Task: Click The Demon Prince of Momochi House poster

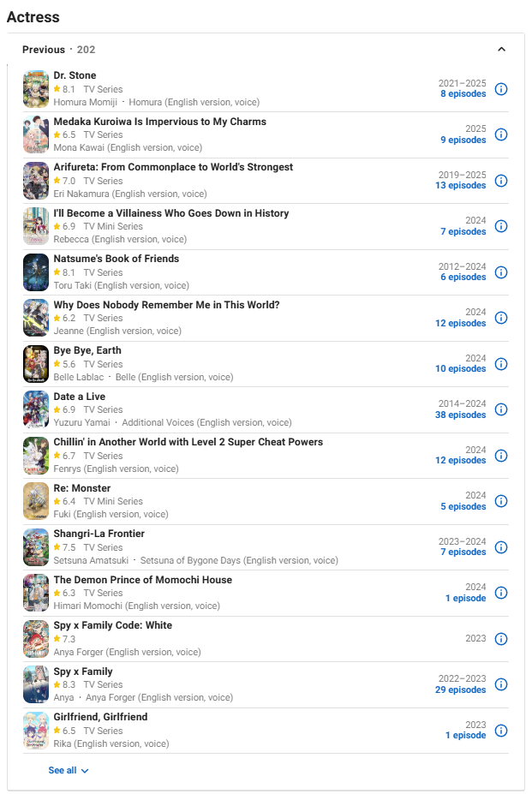Action: pos(36,593)
